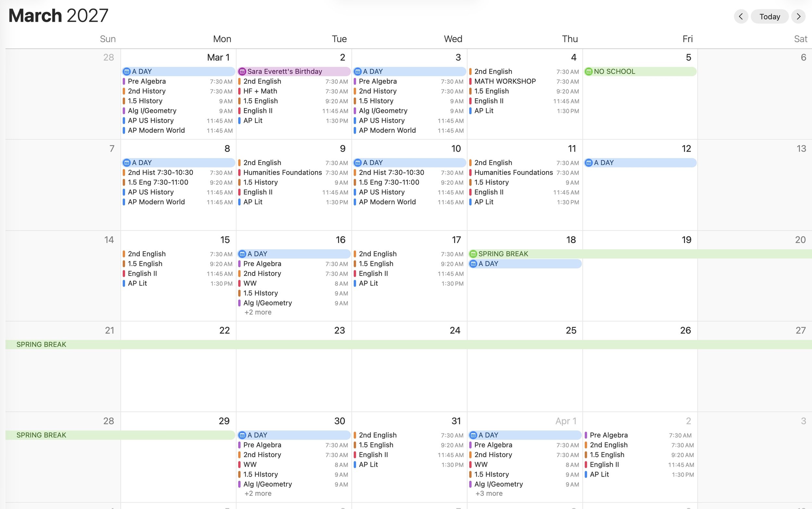The width and height of the screenshot is (812, 509).
Task: Select A DAY event on April 1
Action: point(525,435)
